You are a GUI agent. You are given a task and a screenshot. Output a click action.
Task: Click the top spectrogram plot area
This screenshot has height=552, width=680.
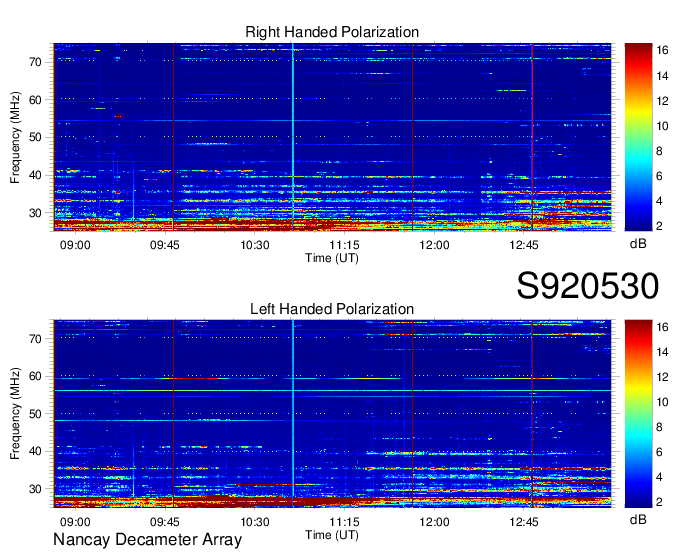(x=332, y=137)
